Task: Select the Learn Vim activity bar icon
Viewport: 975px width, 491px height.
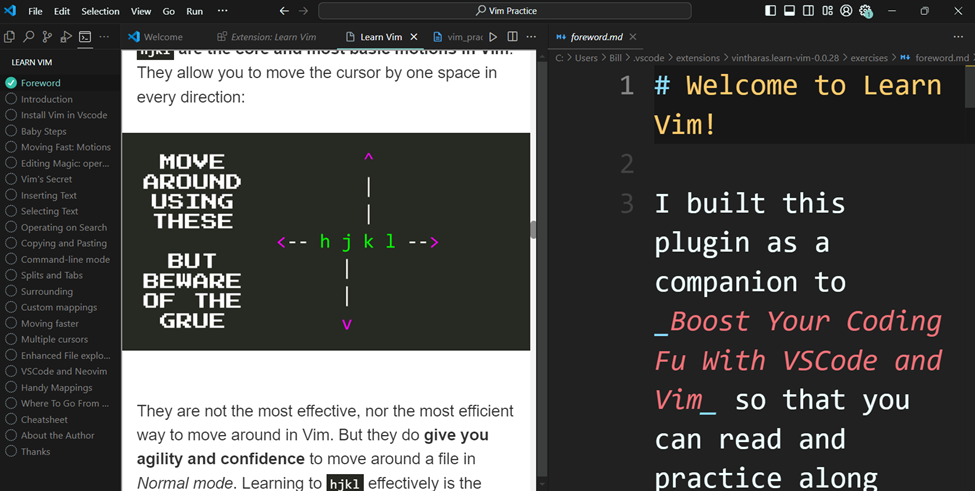Action: (85, 37)
